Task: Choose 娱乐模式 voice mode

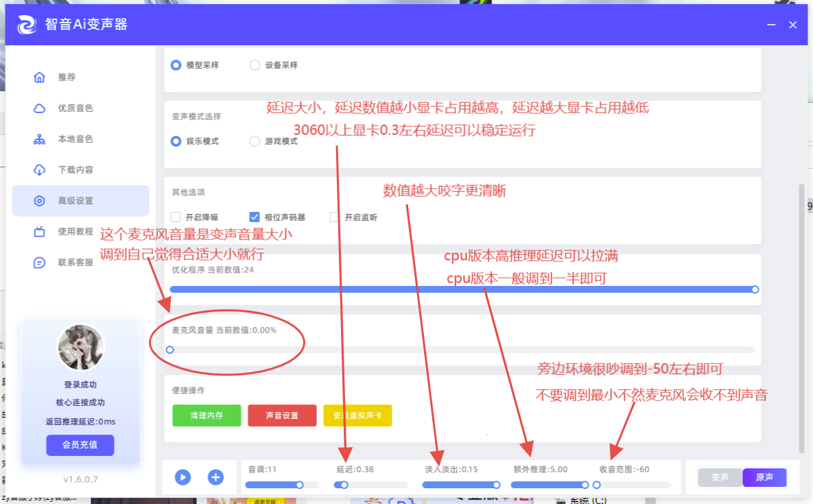Action: [x=176, y=141]
